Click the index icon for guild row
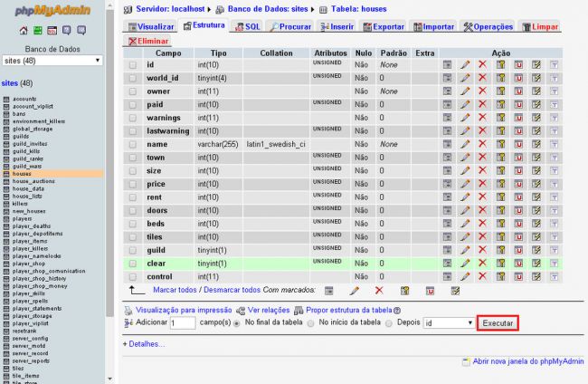 pyautogui.click(x=536, y=250)
